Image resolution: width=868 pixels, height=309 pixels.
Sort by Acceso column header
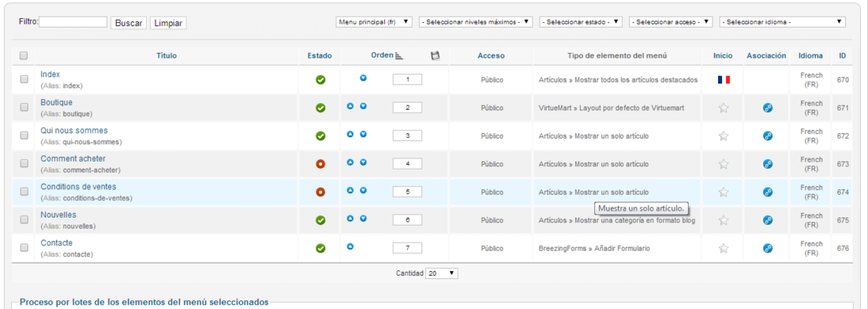tap(491, 55)
